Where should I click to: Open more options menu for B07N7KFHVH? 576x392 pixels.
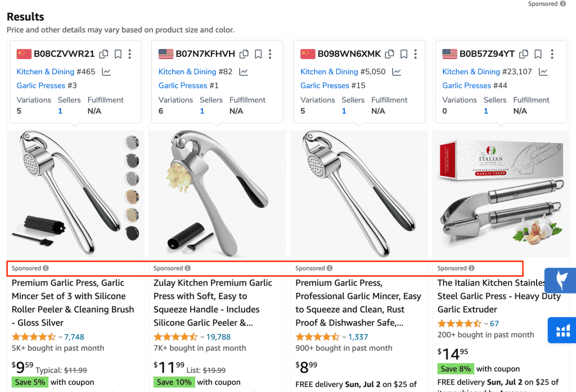point(270,54)
